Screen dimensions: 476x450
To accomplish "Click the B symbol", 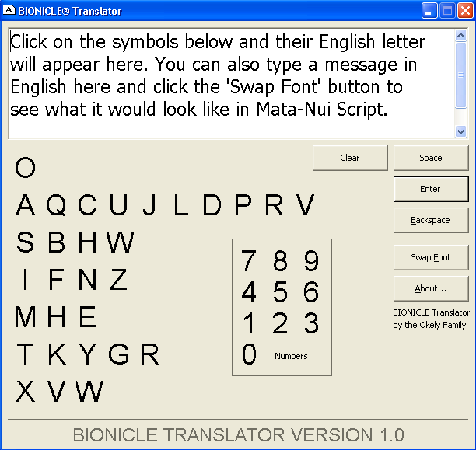I will click(x=57, y=242).
